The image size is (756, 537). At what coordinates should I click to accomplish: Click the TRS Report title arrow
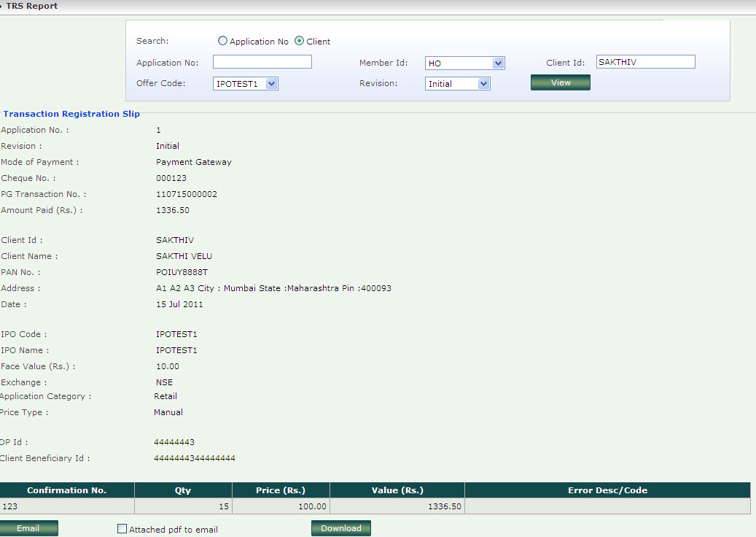click(2, 6)
